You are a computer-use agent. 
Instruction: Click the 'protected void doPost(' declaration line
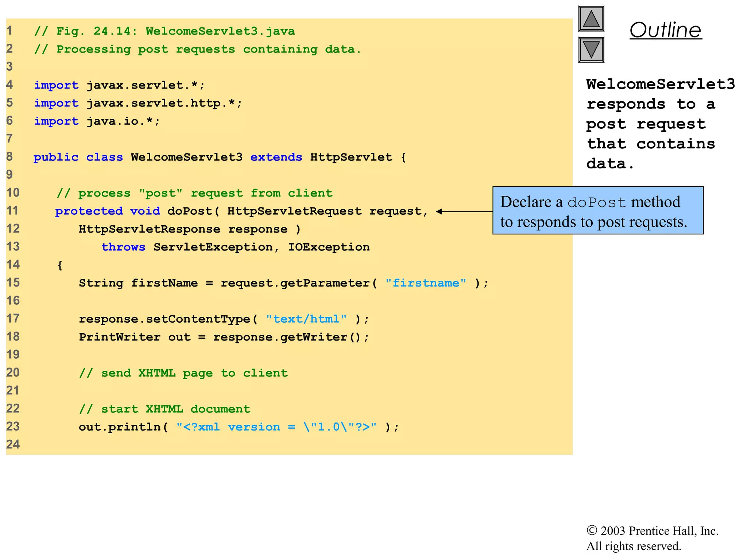point(241,211)
